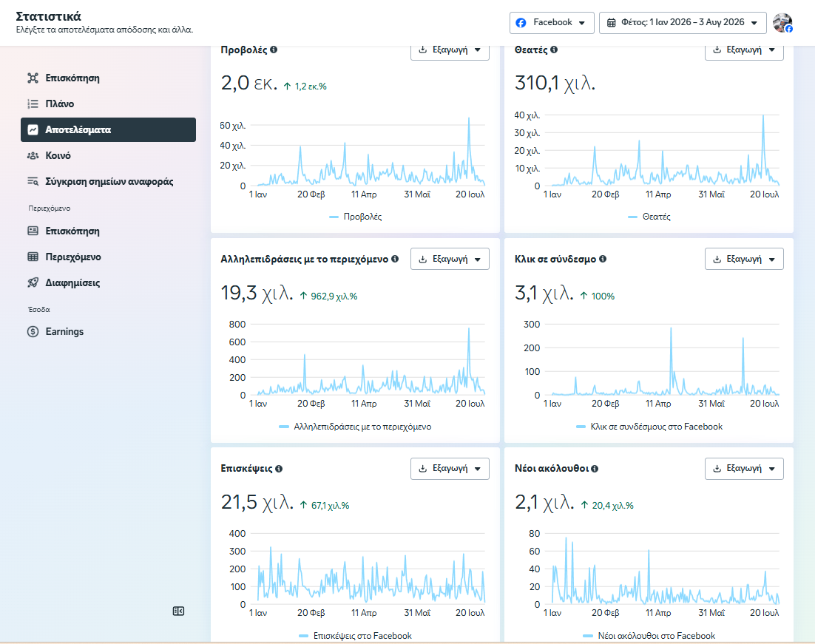Open the Facebook platform dropdown
Viewport: 815px width, 644px height.
552,23
